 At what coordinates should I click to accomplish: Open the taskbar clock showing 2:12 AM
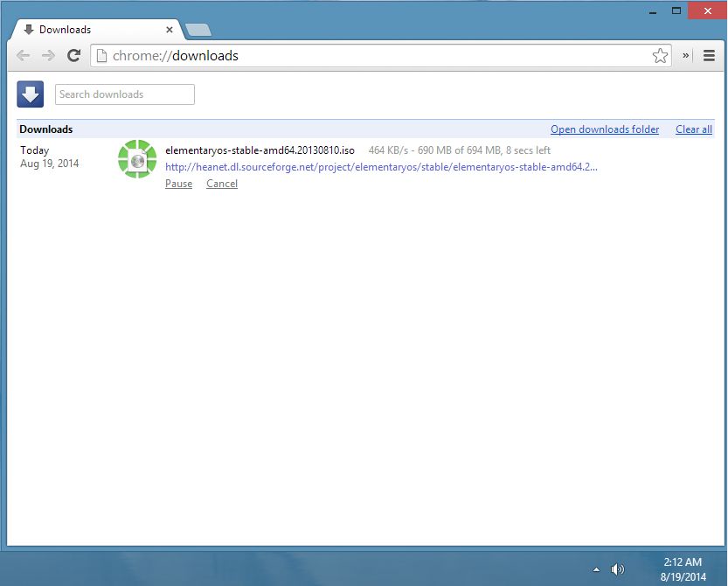point(683,569)
